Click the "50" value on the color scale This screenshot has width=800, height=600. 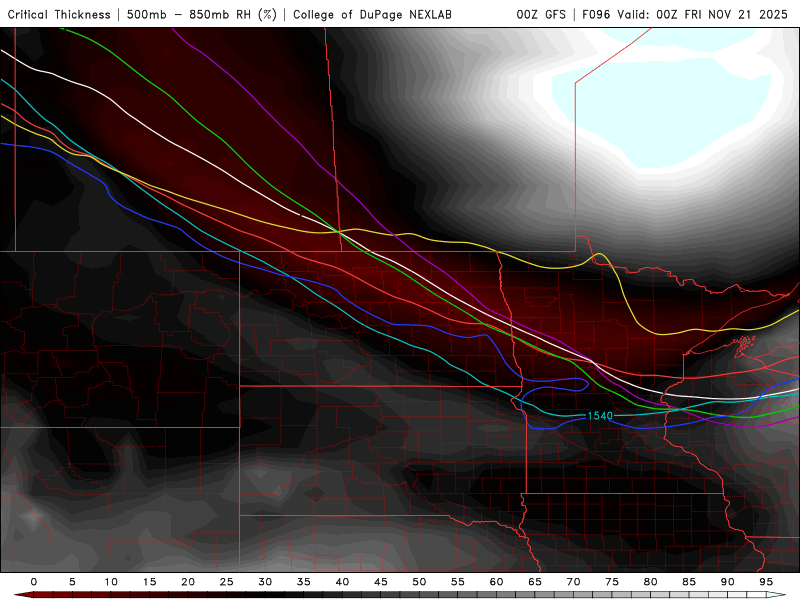(419, 582)
